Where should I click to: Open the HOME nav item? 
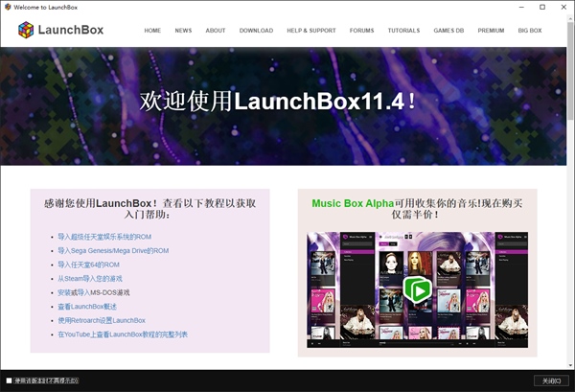pos(152,31)
